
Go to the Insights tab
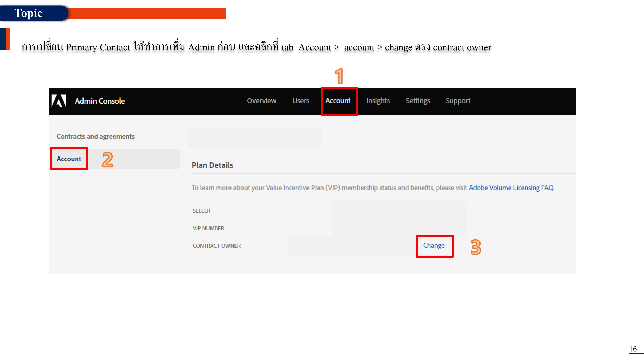click(378, 101)
